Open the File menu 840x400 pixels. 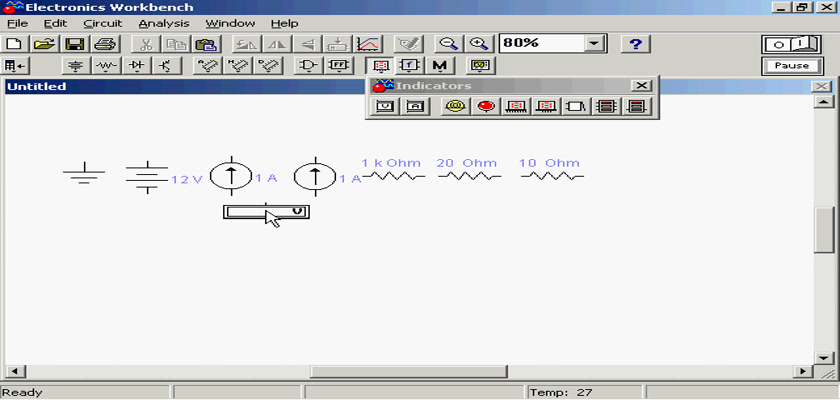pyautogui.click(x=17, y=24)
